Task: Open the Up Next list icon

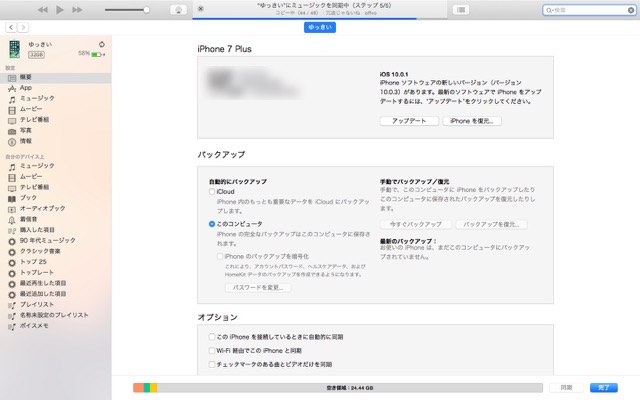Action: pos(461,10)
